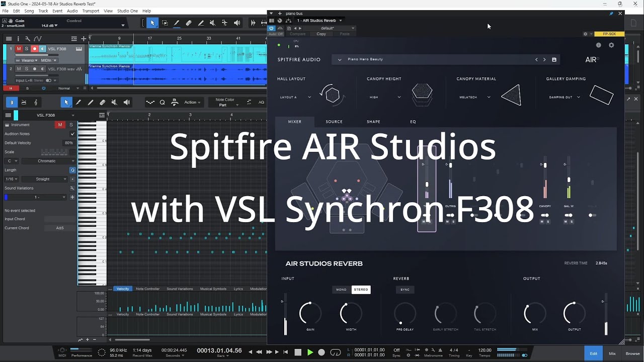Open Canopy Height dropdown
The image size is (644, 362).
pos(385,97)
